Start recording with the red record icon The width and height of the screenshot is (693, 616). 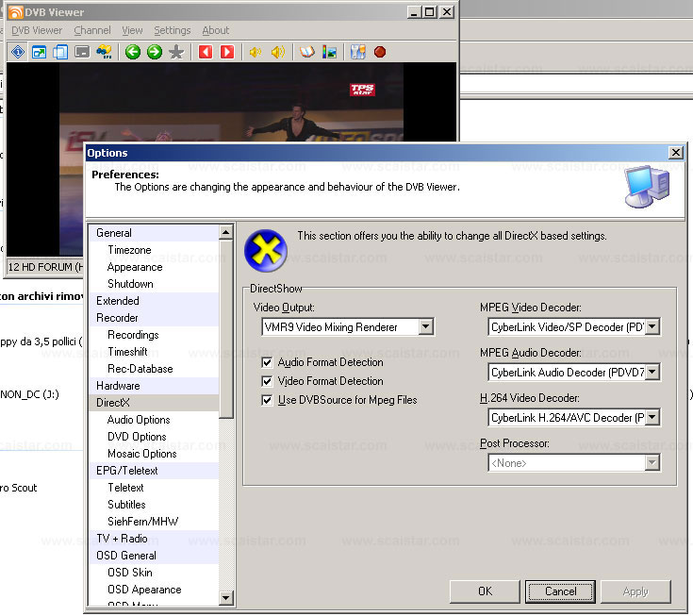pyautogui.click(x=380, y=52)
